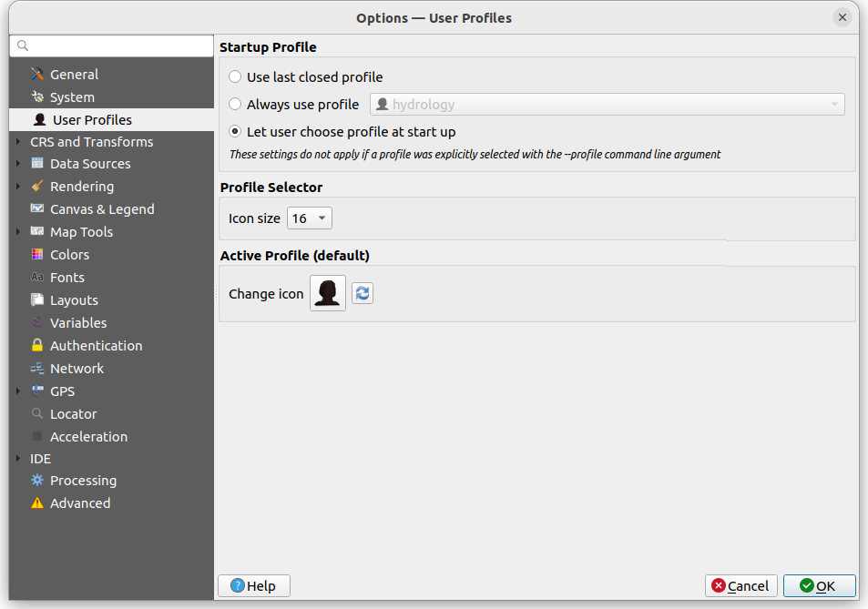Open the Locator magnifier icon
Viewport: 868px width, 609px height.
(37, 414)
